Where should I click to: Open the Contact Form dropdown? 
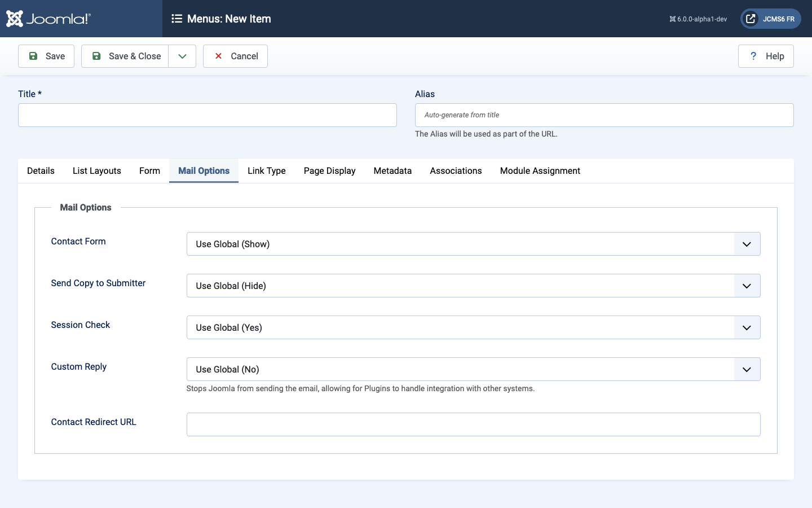(x=474, y=244)
